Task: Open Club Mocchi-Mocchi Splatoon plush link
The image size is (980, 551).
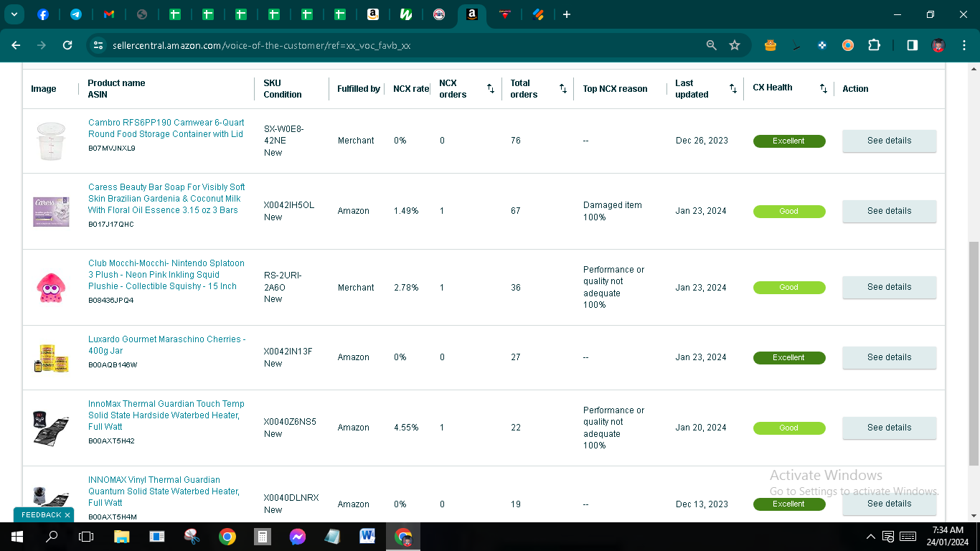Action: point(166,275)
